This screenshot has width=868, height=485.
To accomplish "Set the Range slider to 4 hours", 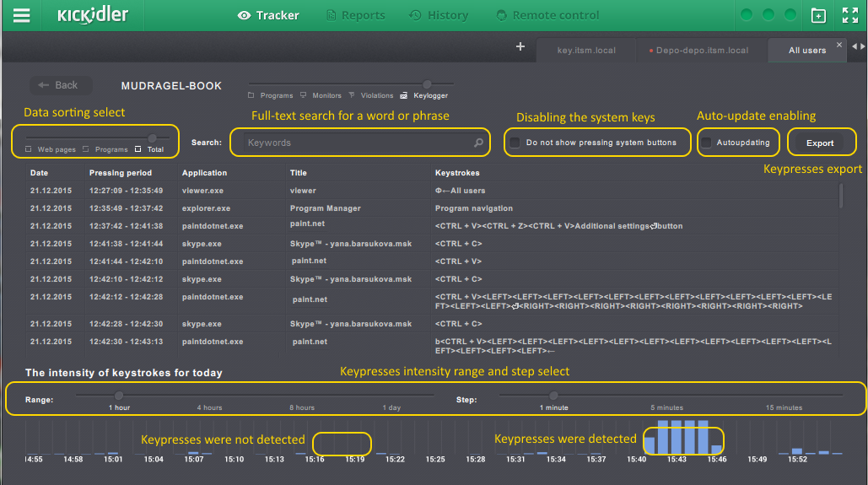I will point(210,395).
